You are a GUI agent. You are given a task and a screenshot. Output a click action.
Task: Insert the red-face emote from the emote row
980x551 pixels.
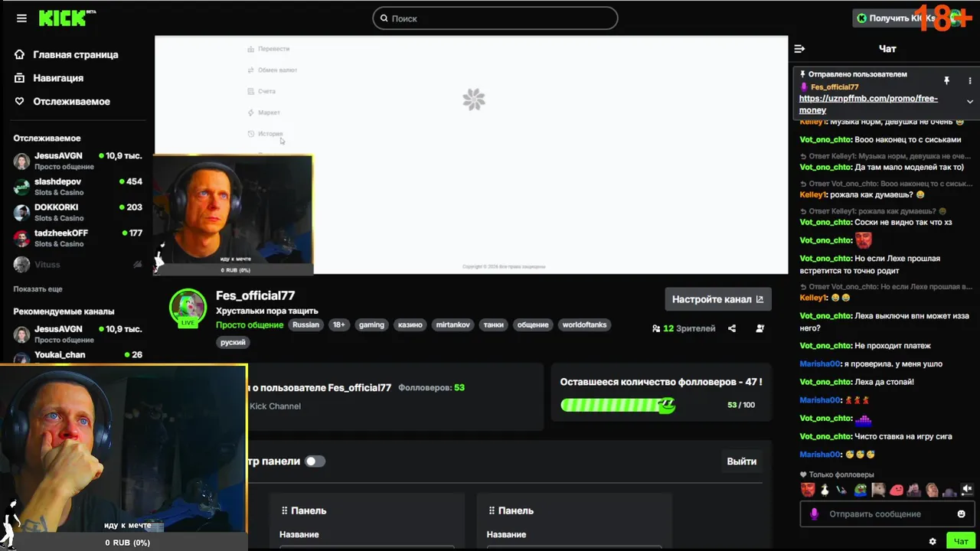click(808, 490)
